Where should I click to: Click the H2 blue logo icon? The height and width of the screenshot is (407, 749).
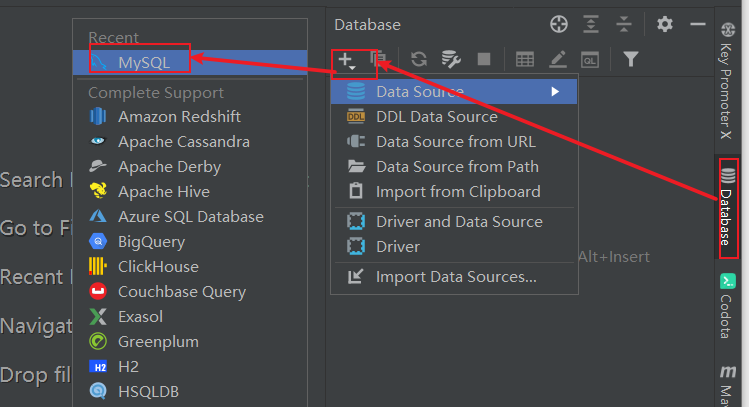[98, 367]
